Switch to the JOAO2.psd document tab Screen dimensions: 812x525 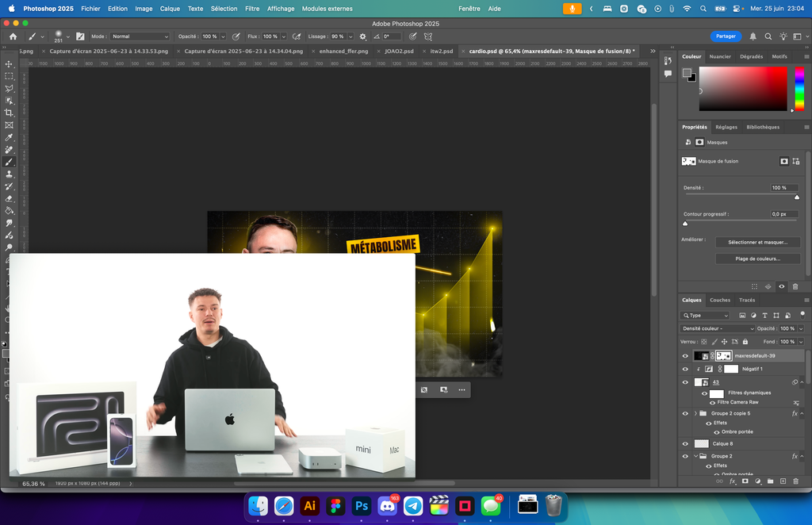(x=399, y=52)
